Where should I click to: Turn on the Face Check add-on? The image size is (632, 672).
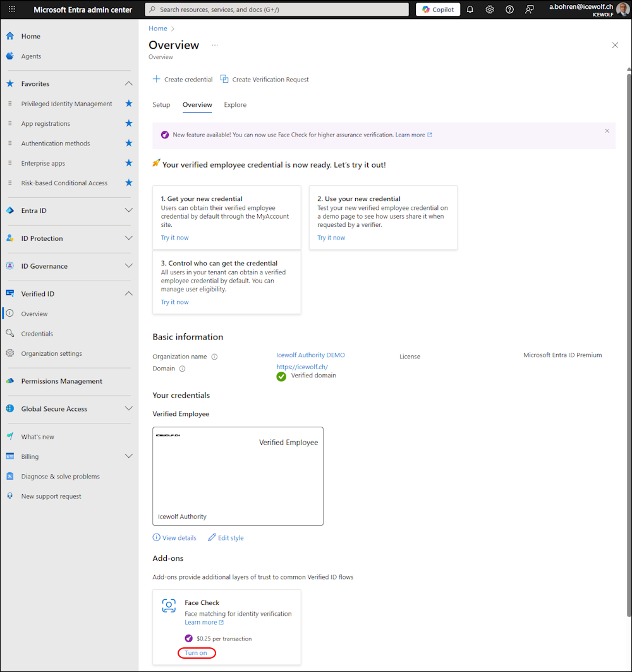196,652
